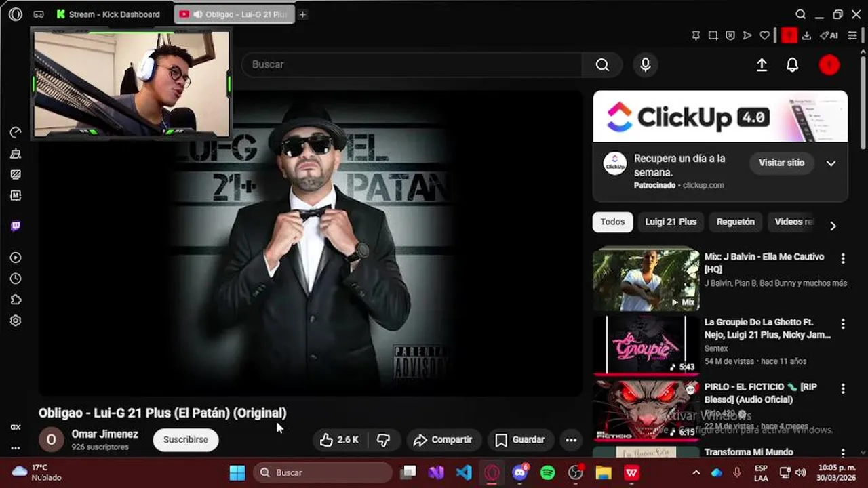This screenshot has width=868, height=488.
Task: Click the snapshot crop icon in address bar
Action: point(713,35)
